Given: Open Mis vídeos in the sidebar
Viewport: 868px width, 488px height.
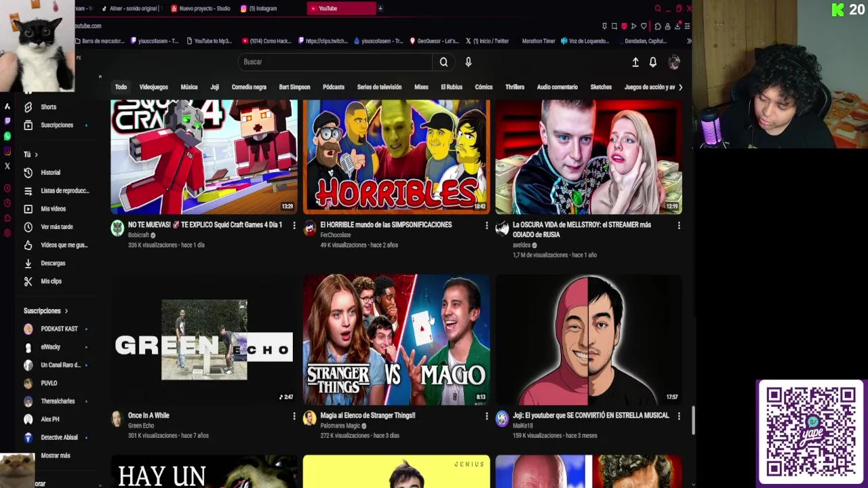Looking at the screenshot, I should coord(54,209).
